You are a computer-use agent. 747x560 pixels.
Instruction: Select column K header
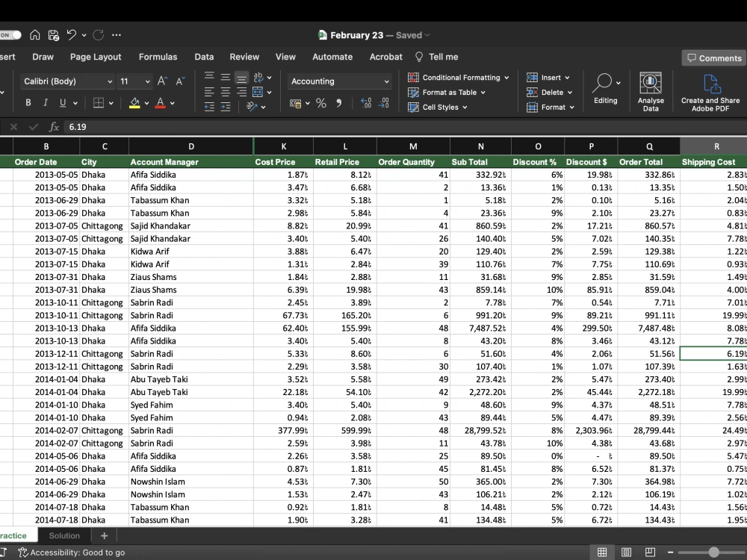pos(283,146)
